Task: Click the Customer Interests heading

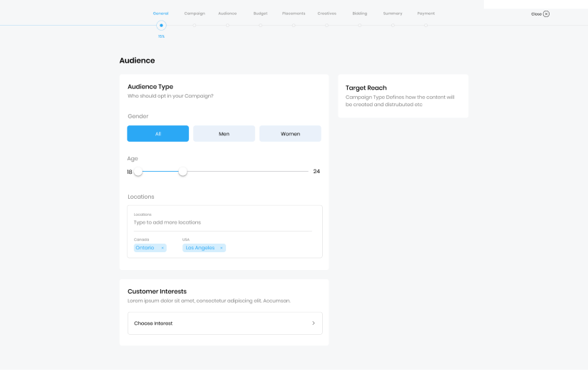Action: click(x=157, y=291)
